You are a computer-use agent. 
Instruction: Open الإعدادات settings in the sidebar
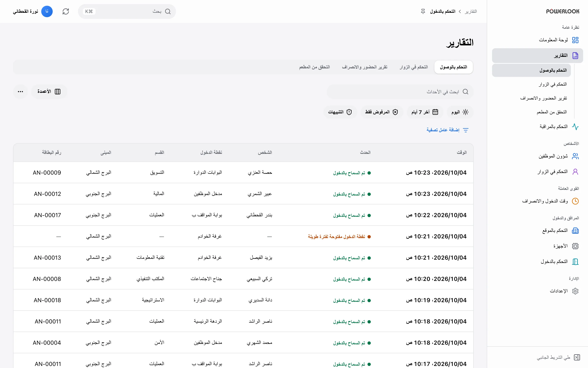pyautogui.click(x=537, y=291)
